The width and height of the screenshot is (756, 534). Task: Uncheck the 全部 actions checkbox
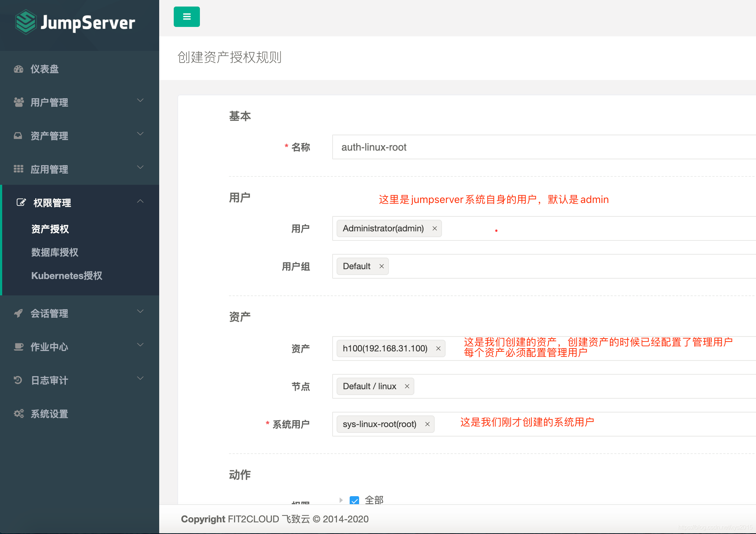(x=354, y=501)
